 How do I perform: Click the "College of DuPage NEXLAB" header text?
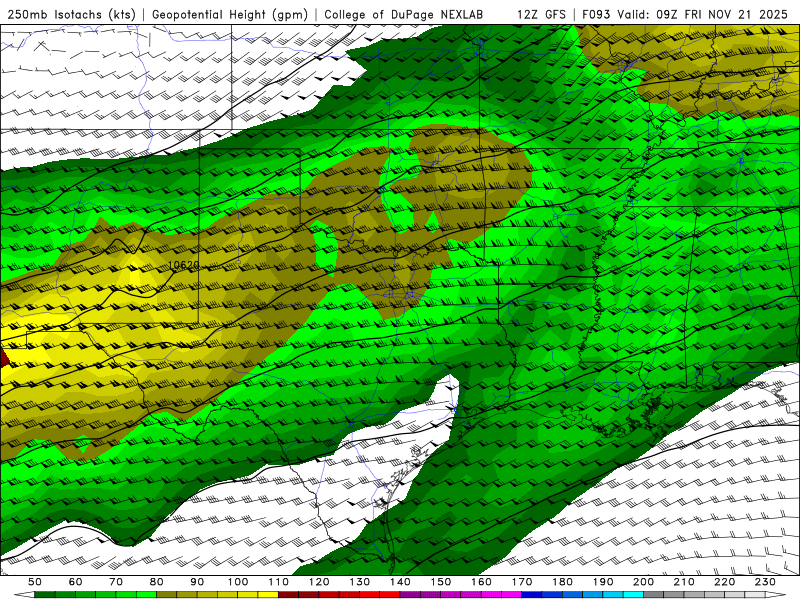403,14
